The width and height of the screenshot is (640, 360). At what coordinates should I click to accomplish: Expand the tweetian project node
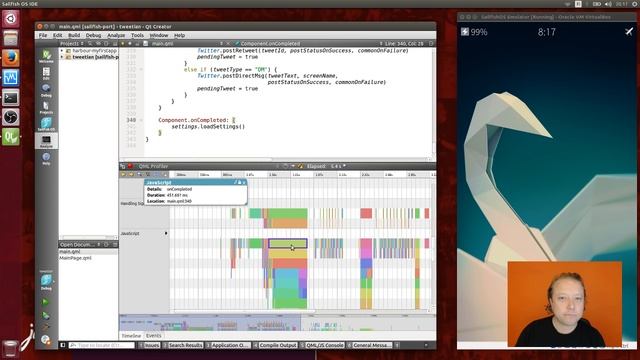62,57
